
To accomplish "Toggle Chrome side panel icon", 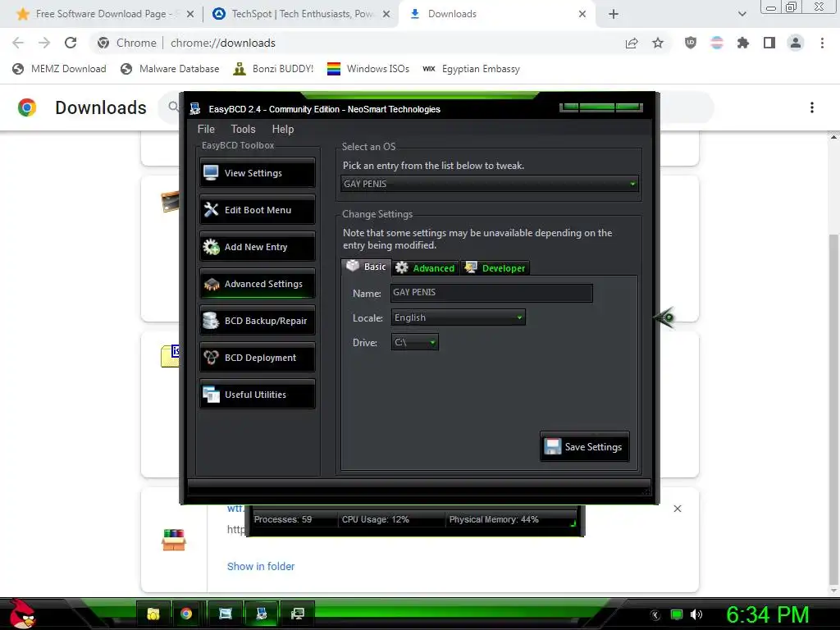I will 769,43.
